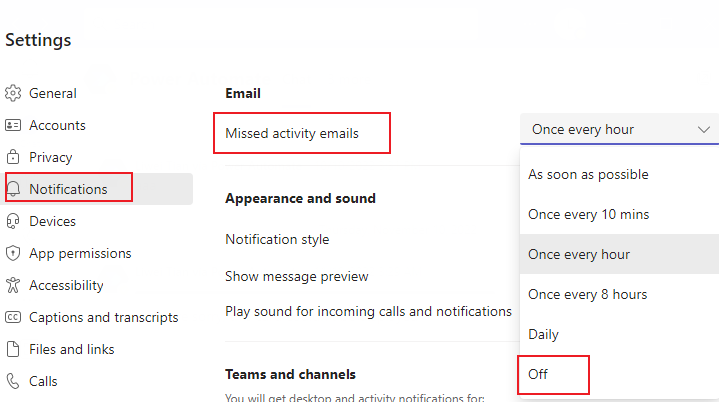
Task: Collapse the Missed activity emails dropdown chevron
Action: [x=703, y=130]
